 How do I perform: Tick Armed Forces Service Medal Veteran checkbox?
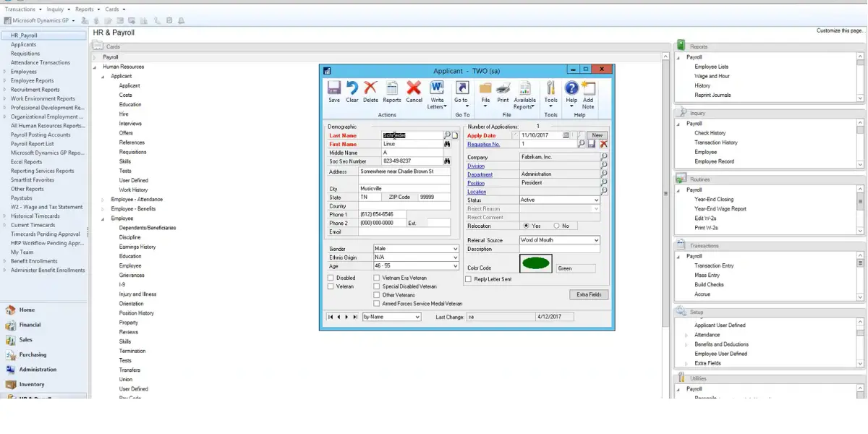(x=376, y=304)
